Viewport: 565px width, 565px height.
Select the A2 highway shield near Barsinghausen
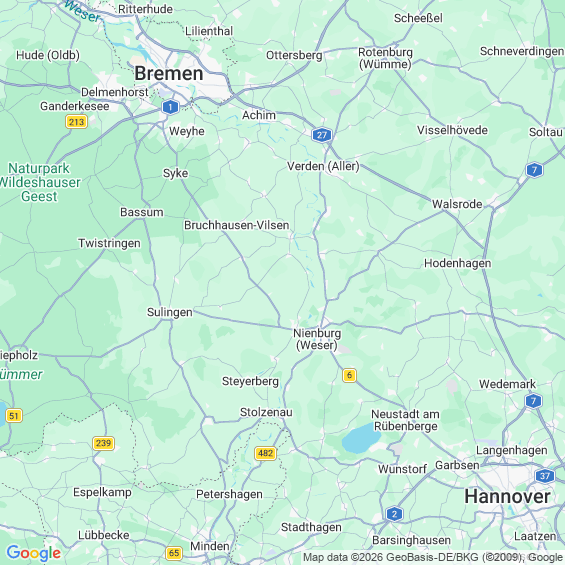tap(394, 514)
